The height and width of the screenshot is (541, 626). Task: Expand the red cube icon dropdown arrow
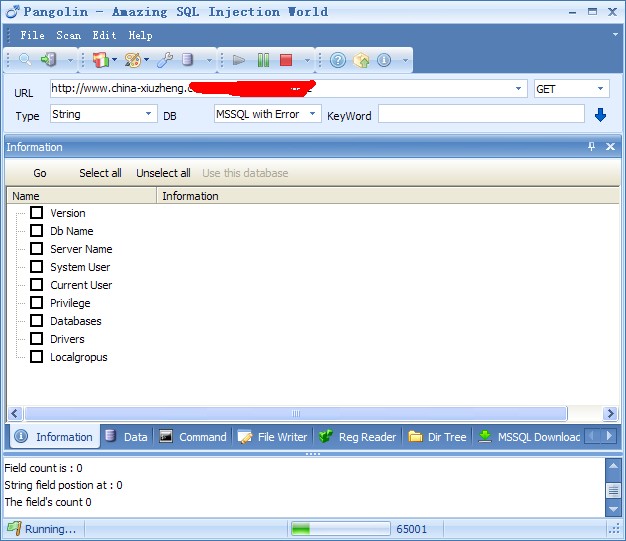[114, 59]
